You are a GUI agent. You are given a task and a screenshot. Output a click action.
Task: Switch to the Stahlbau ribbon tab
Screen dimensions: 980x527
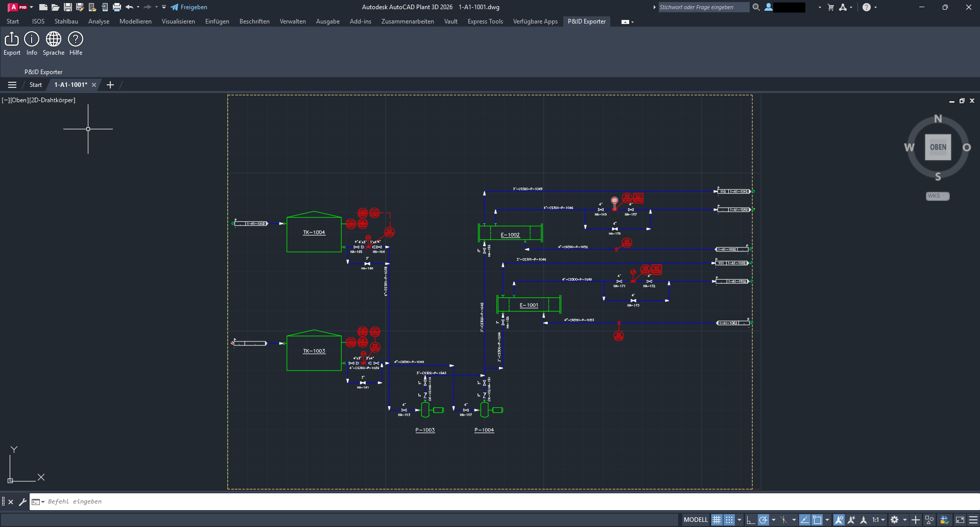tap(66, 21)
